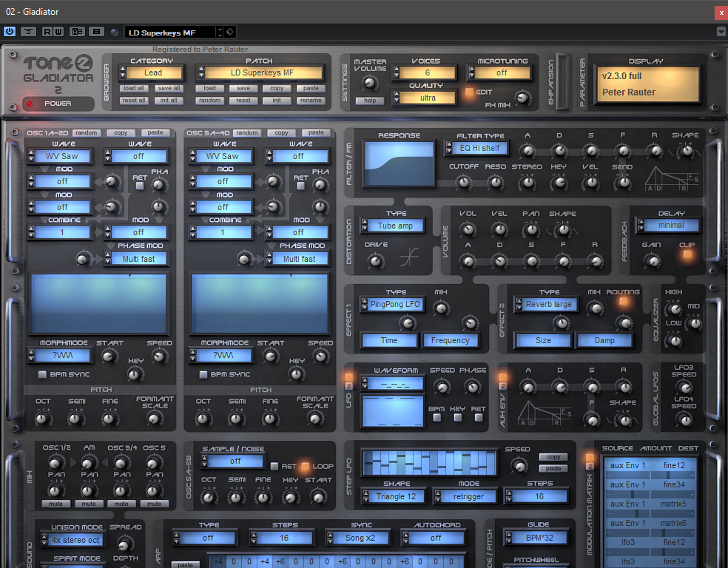Switch AUX ENV page number 2
Screen dimensions: 728x568
[502, 386]
